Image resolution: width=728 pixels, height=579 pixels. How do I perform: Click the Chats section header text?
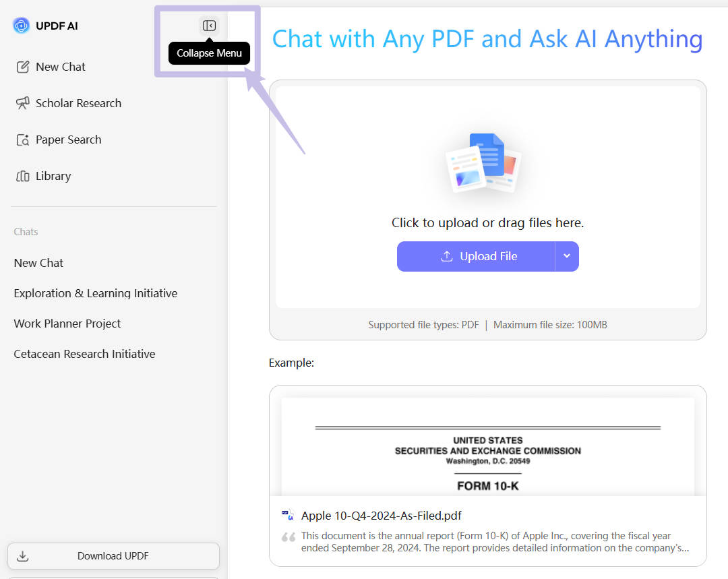click(x=26, y=232)
